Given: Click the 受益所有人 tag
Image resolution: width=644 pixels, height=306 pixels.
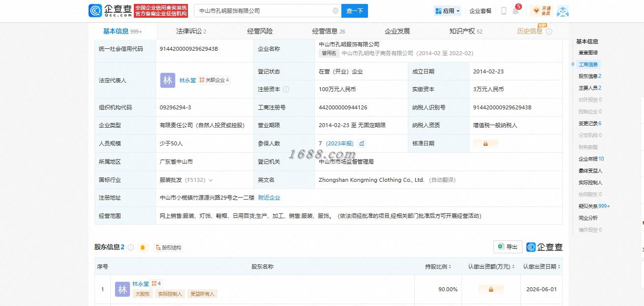Looking at the screenshot, I should (x=203, y=294).
